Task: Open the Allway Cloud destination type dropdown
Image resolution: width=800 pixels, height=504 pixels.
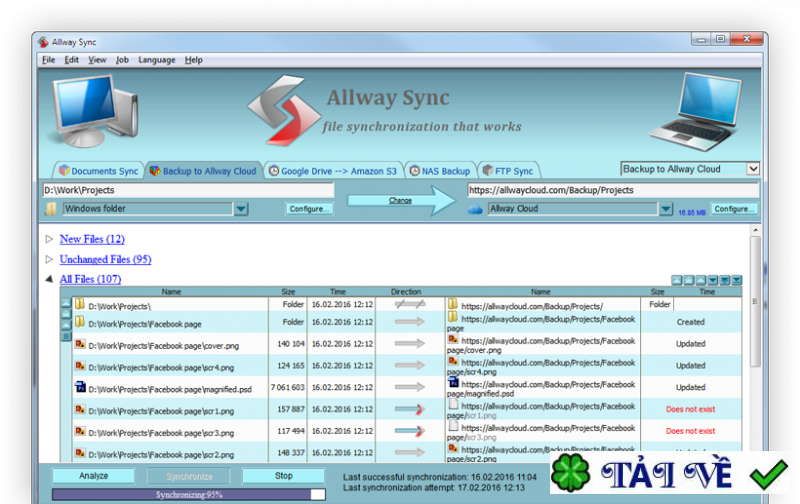Action: [x=666, y=209]
